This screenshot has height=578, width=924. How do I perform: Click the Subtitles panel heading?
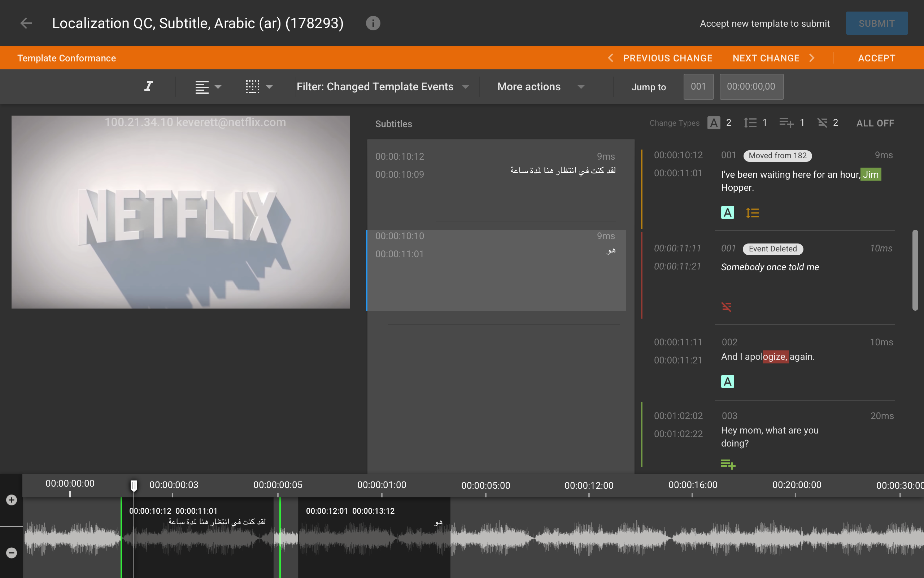pos(394,124)
